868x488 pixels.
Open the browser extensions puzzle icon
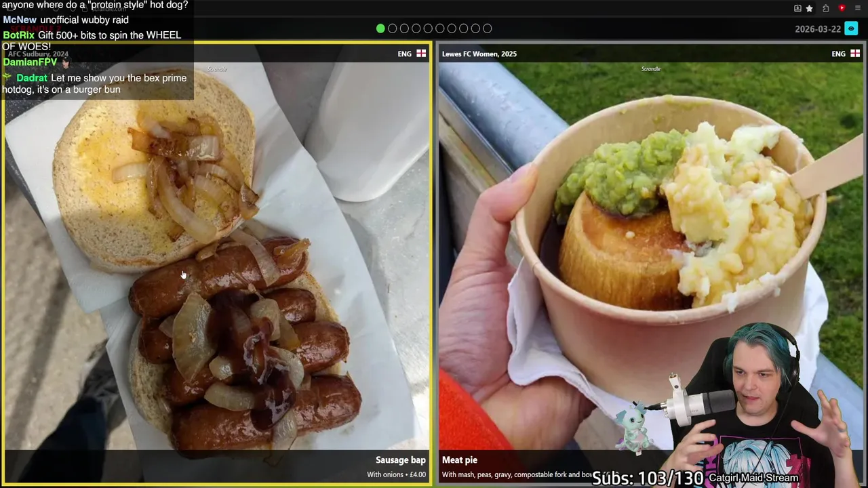(825, 8)
